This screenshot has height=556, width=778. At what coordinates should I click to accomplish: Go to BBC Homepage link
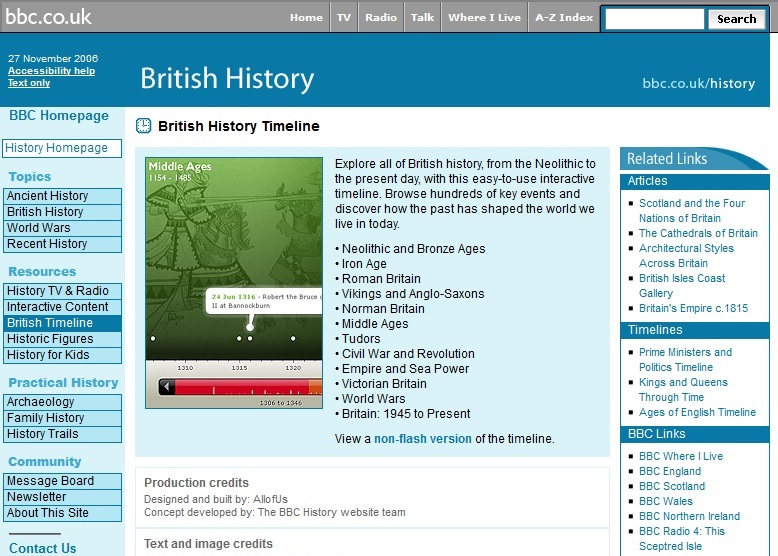coord(59,116)
